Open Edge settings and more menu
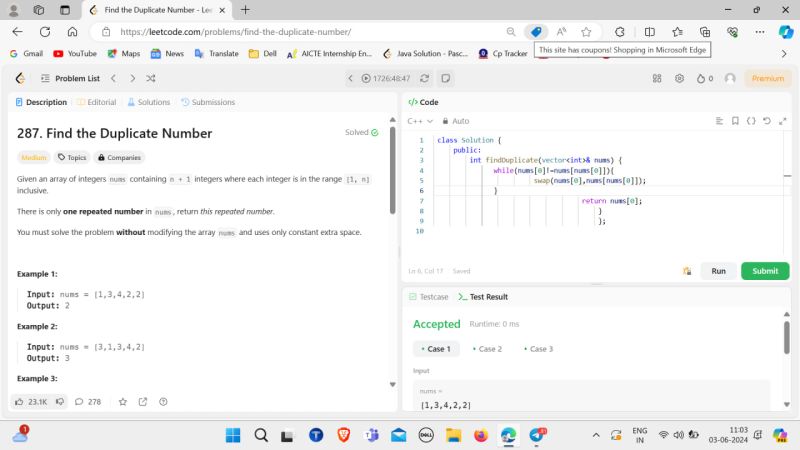This screenshot has width=800, height=450. pos(760,32)
